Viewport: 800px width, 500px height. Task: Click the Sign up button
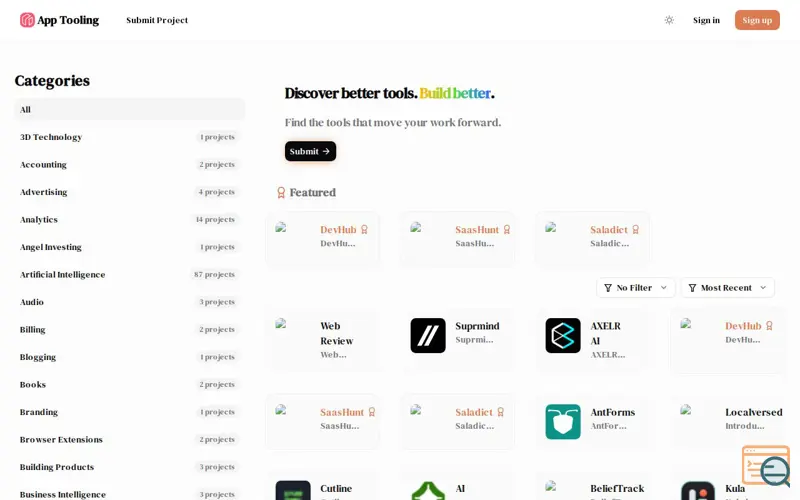pyautogui.click(x=757, y=20)
